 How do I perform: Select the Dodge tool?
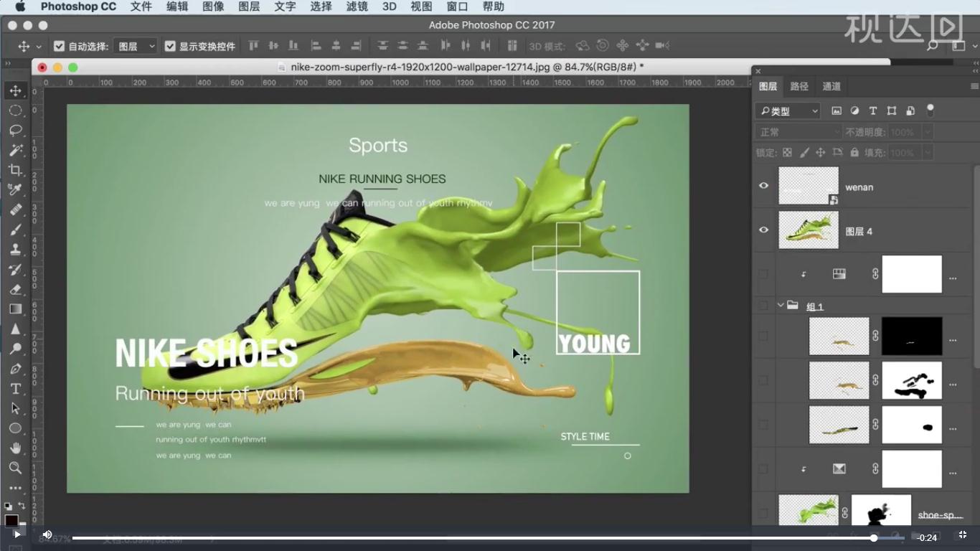pos(15,349)
